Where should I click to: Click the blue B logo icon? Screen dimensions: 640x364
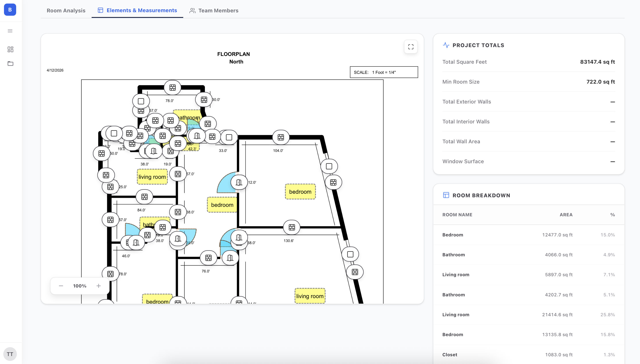coord(10,10)
